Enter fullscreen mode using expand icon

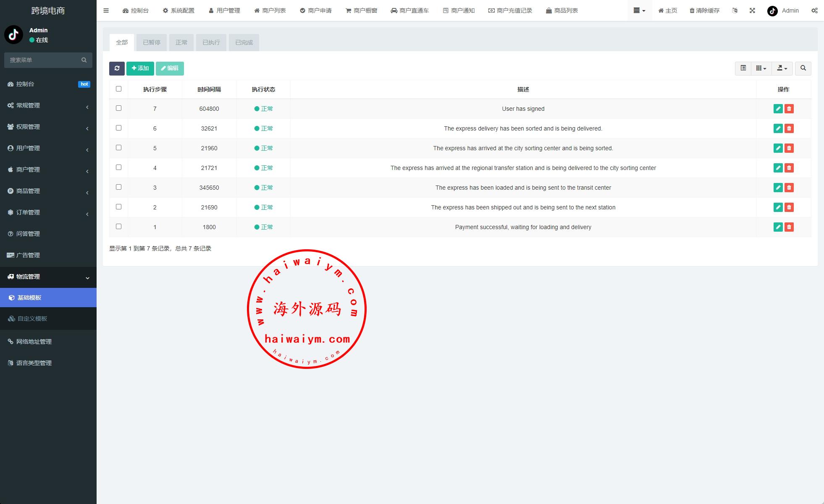pos(752,10)
